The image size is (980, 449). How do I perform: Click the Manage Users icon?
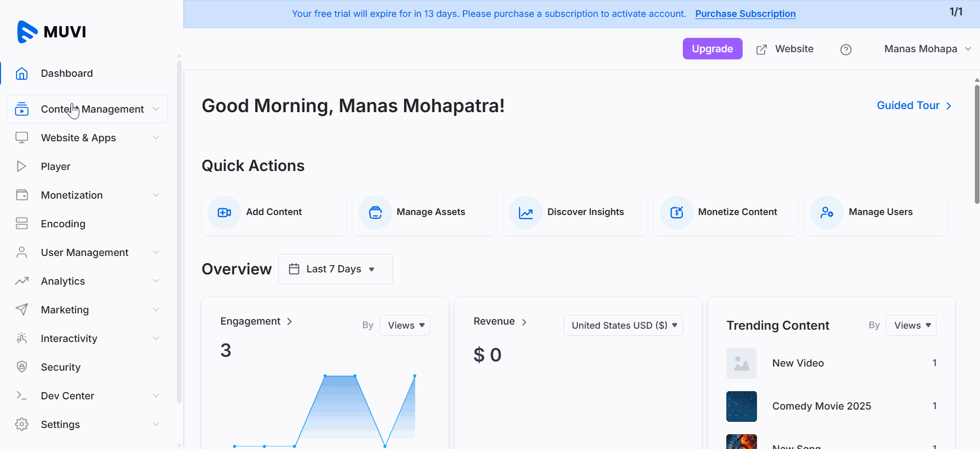(827, 212)
